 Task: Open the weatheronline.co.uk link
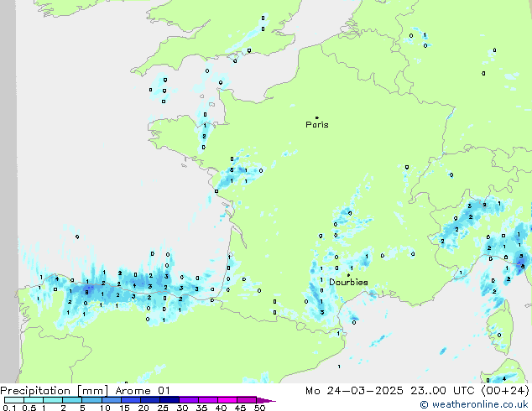[x=480, y=404]
